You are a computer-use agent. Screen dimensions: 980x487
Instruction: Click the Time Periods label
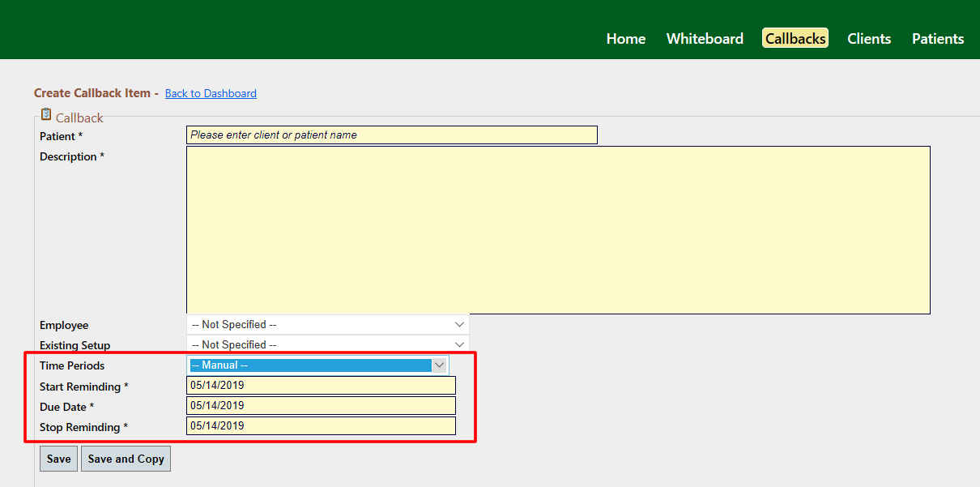(x=72, y=365)
